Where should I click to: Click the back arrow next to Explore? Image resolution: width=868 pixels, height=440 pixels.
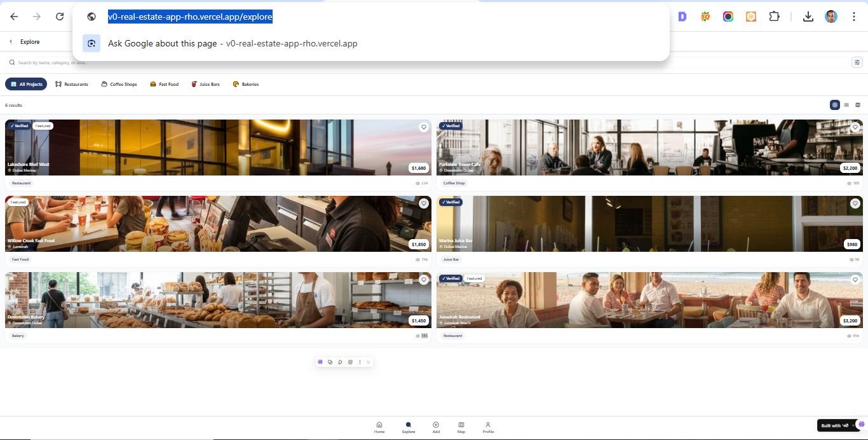point(11,42)
